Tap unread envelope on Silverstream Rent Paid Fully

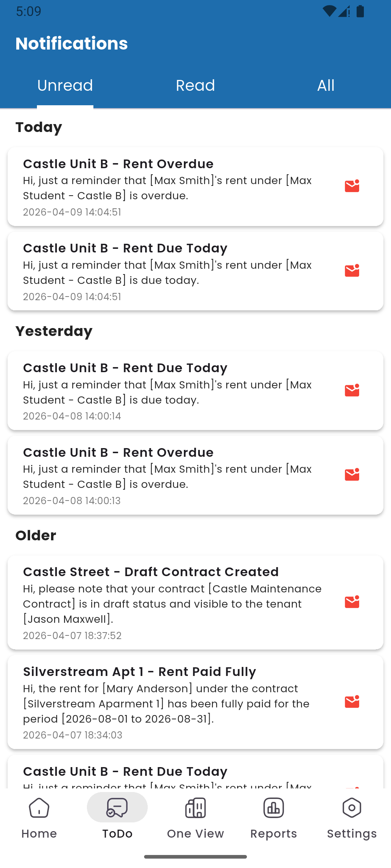352,702
